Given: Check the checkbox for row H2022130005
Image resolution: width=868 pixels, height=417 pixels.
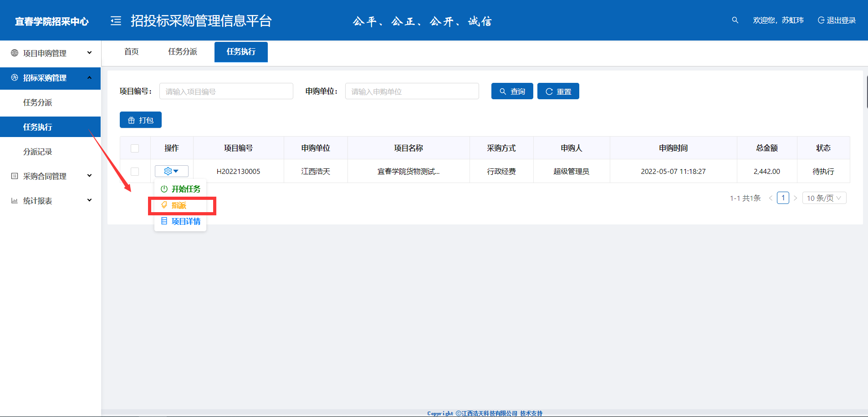Looking at the screenshot, I should tap(135, 171).
